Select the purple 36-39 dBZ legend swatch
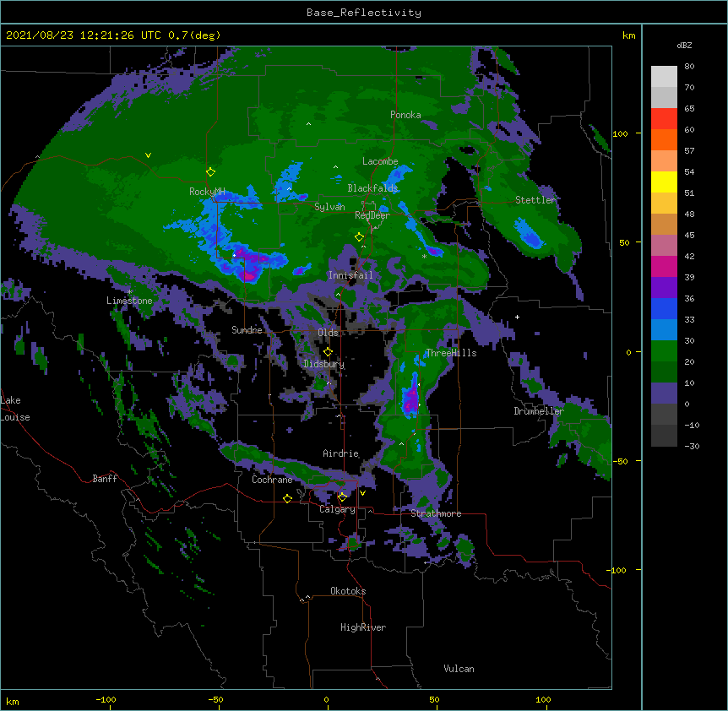The height and width of the screenshot is (711, 728). [x=664, y=288]
